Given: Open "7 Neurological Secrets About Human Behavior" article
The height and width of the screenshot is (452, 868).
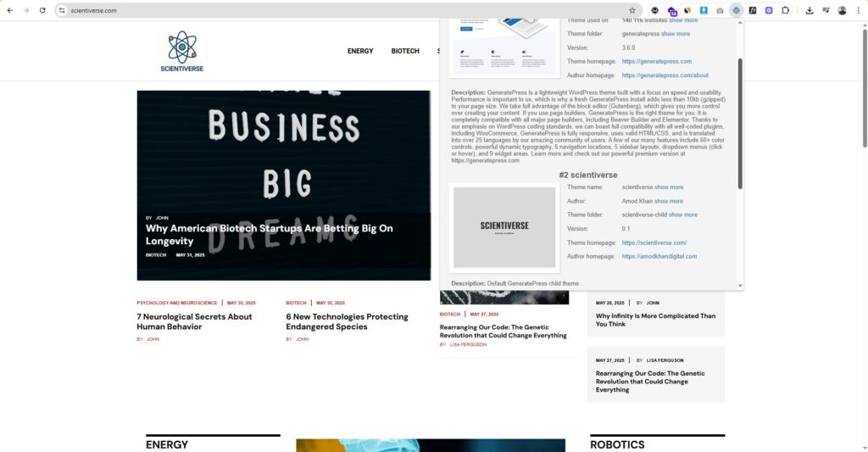Looking at the screenshot, I should click(194, 321).
